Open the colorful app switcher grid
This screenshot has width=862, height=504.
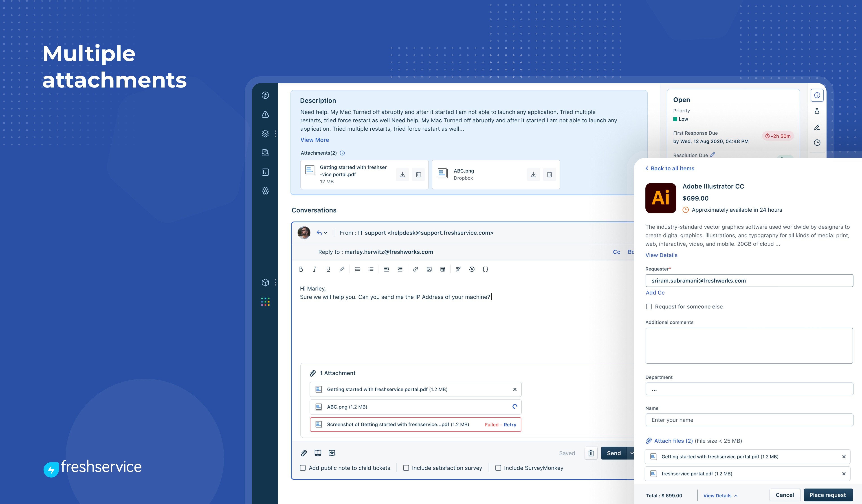[x=265, y=301]
